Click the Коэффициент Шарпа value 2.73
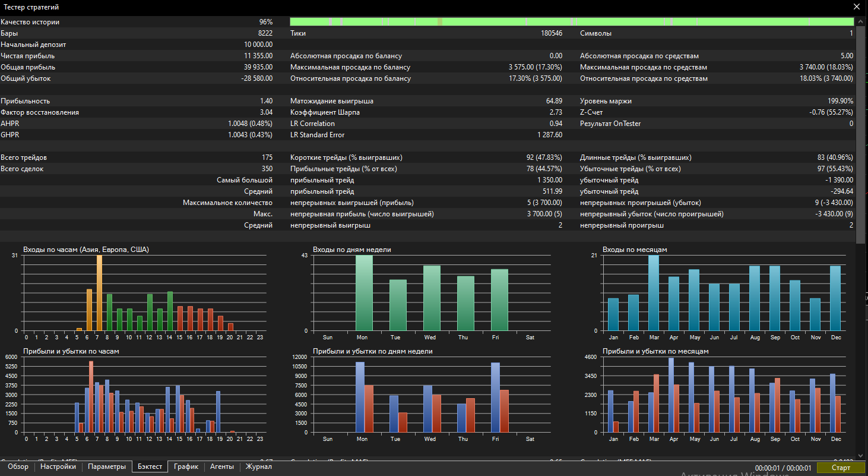The height and width of the screenshot is (476, 868). coord(556,112)
